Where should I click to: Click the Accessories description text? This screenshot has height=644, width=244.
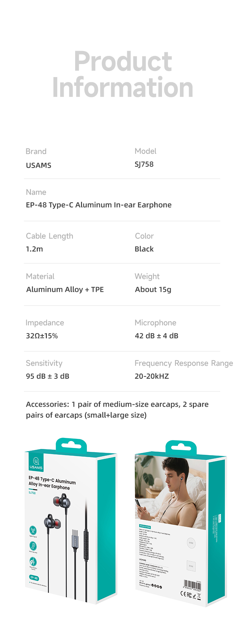pyautogui.click(x=117, y=410)
